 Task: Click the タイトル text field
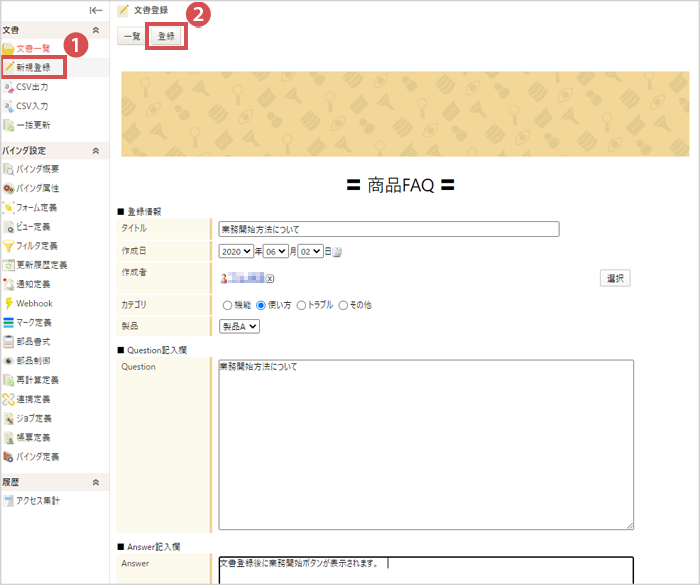pyautogui.click(x=389, y=229)
